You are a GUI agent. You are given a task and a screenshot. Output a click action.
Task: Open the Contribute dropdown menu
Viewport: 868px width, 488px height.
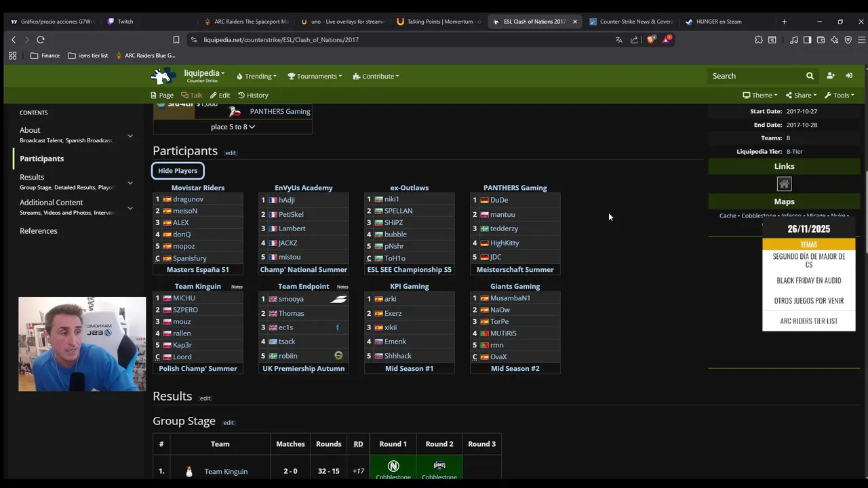coord(376,76)
